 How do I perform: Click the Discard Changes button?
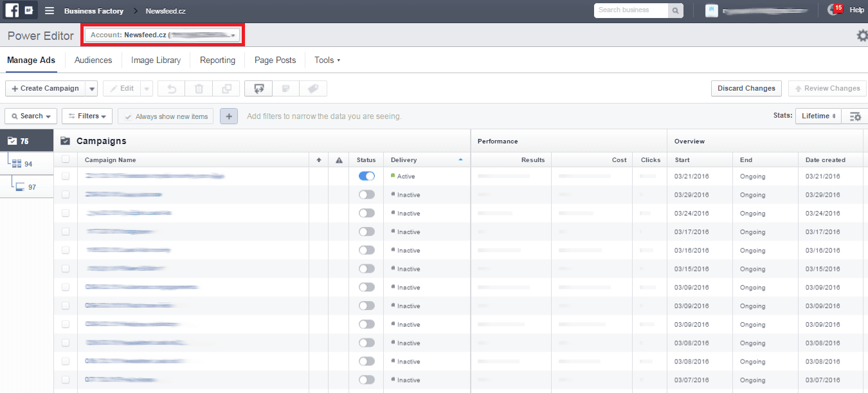(746, 89)
